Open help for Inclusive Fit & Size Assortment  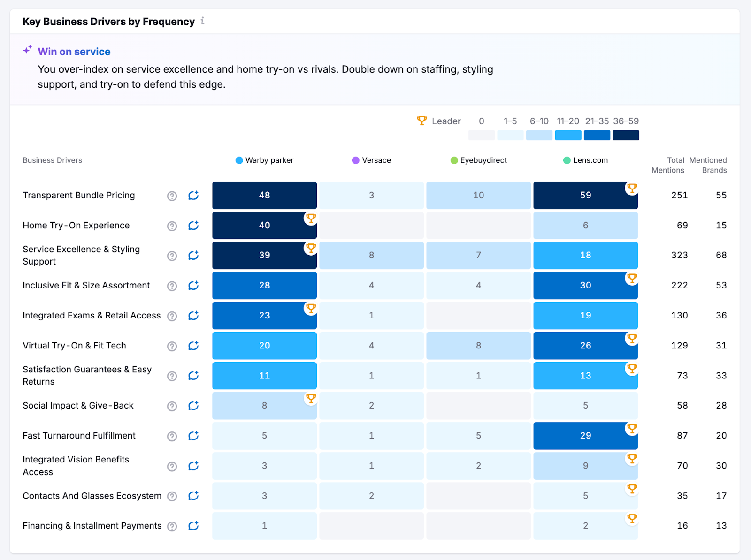[172, 286]
